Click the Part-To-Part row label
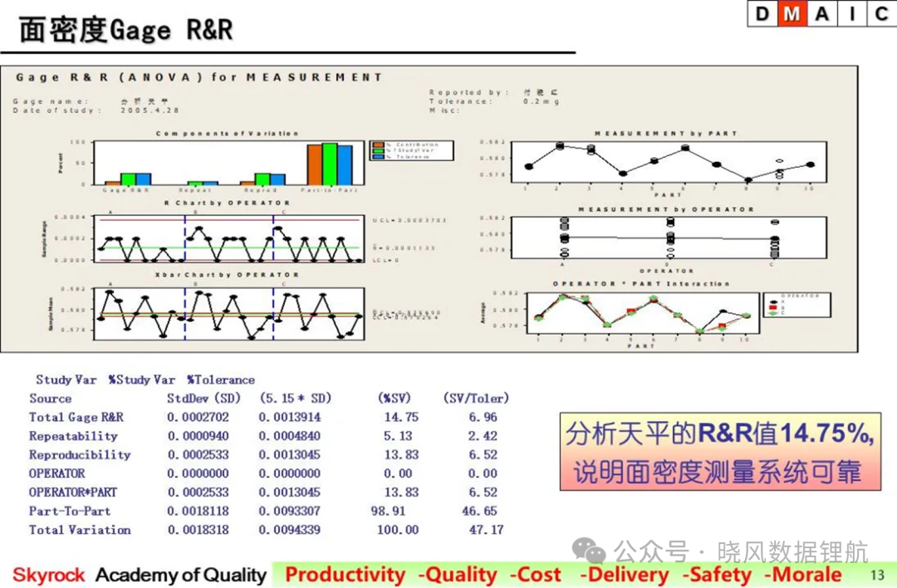 click(70, 512)
